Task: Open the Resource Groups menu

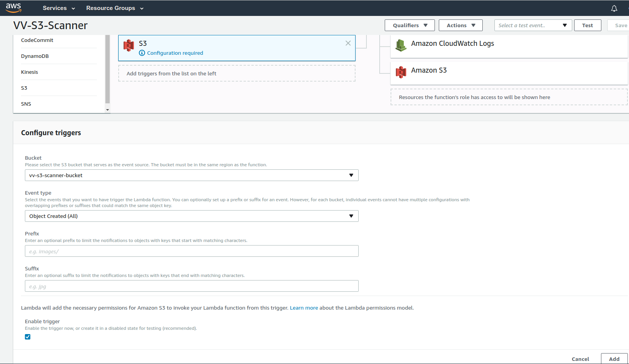Action: 115,8
